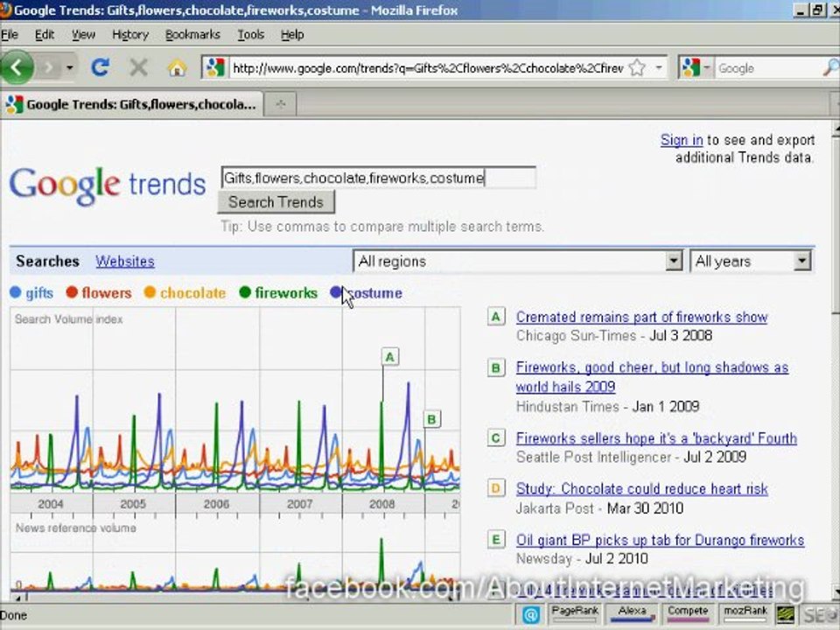Click the B flag marker on the chart
The image size is (840, 630).
(431, 419)
